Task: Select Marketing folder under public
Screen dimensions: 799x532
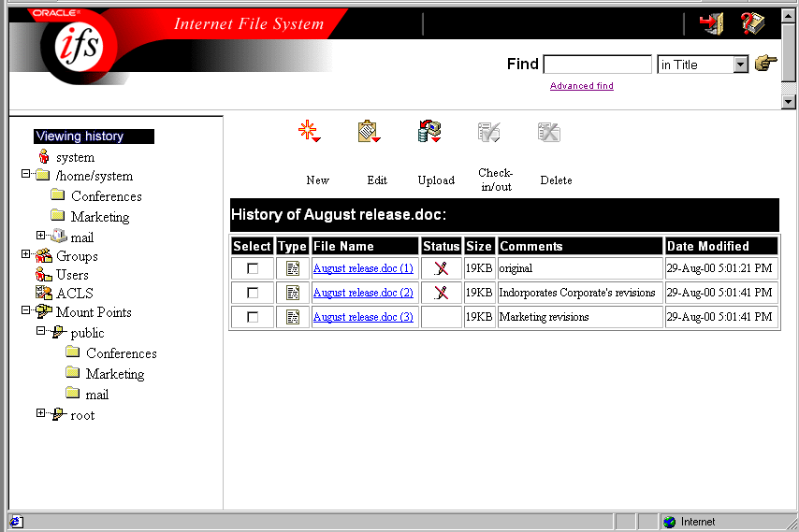Action: click(105, 373)
